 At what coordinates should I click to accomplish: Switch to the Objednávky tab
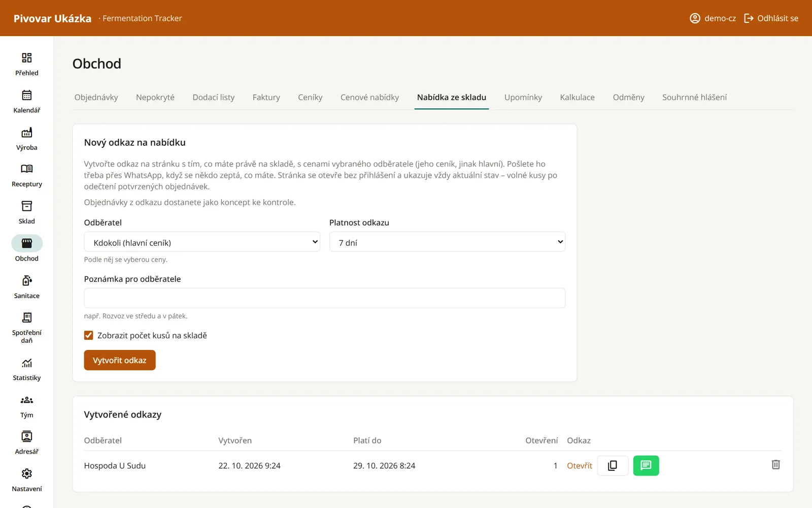tap(96, 98)
